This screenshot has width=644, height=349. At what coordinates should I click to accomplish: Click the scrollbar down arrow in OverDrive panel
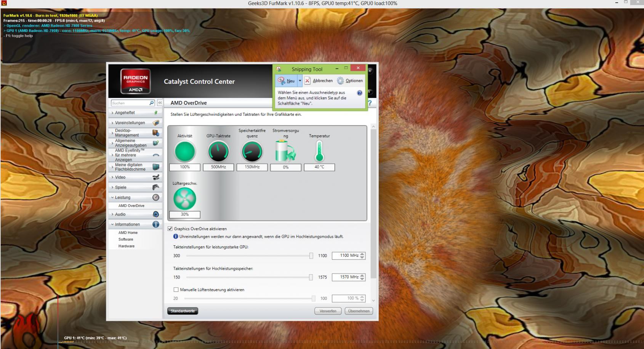pos(373,301)
